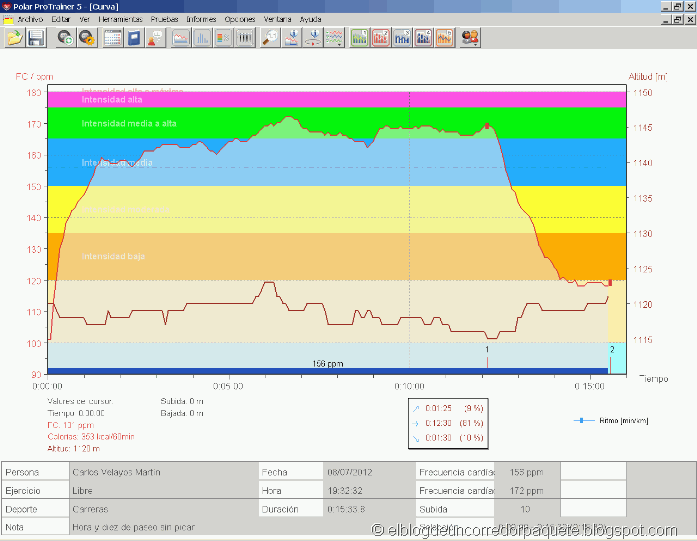Click the Intensidad moderada zone label
Viewport: 697px width, 541px height.
click(x=125, y=209)
